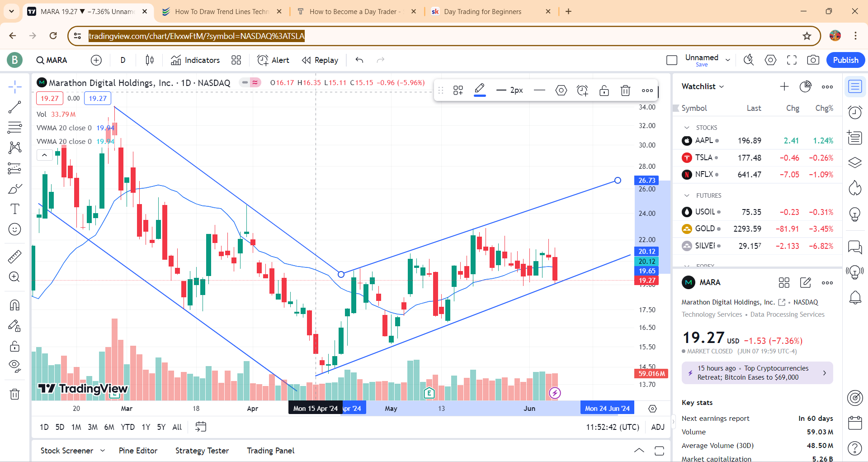Screen dimensions: 868x462
Task: Toggle magnet mode in the left toolbar
Action: [x=15, y=305]
